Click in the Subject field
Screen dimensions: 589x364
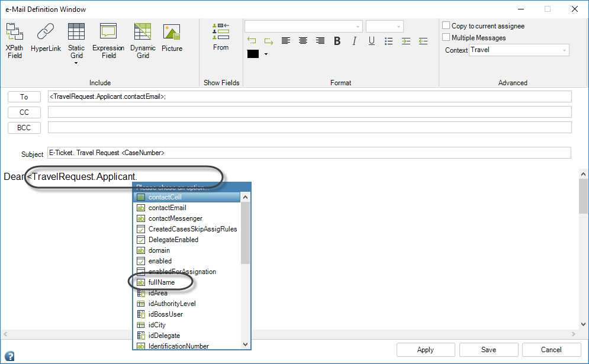(309, 153)
